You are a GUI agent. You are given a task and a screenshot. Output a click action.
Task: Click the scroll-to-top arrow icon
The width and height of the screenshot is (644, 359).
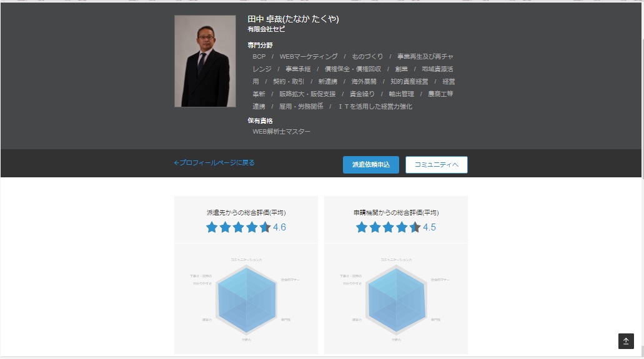click(x=626, y=341)
